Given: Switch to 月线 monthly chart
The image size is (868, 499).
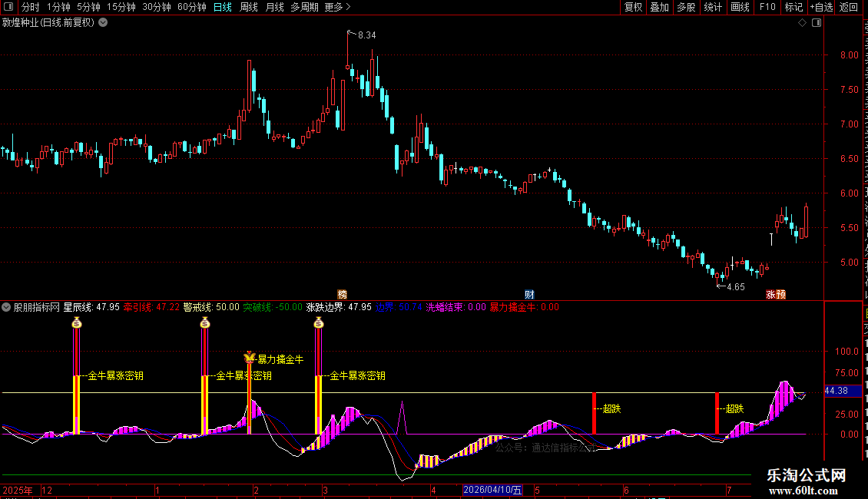Looking at the screenshot, I should click(x=274, y=7).
